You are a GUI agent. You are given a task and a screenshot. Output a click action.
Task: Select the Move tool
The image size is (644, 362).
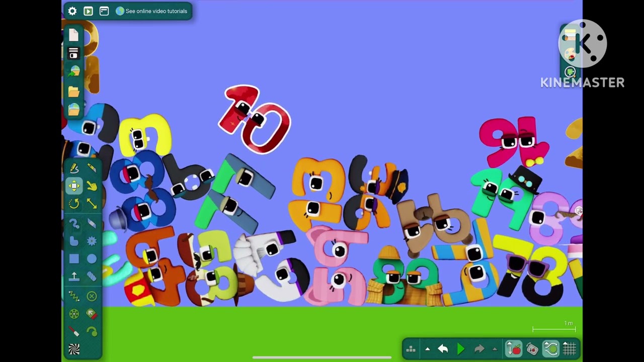pos(74,186)
